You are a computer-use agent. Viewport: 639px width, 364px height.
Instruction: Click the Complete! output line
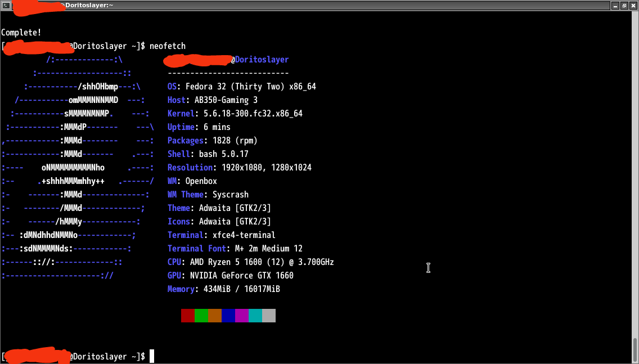pos(21,33)
